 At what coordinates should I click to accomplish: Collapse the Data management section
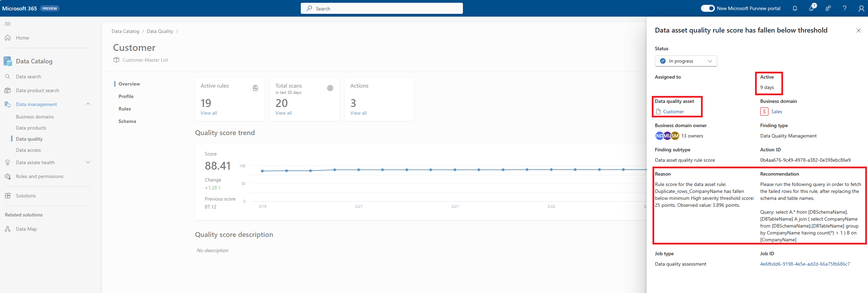click(88, 104)
